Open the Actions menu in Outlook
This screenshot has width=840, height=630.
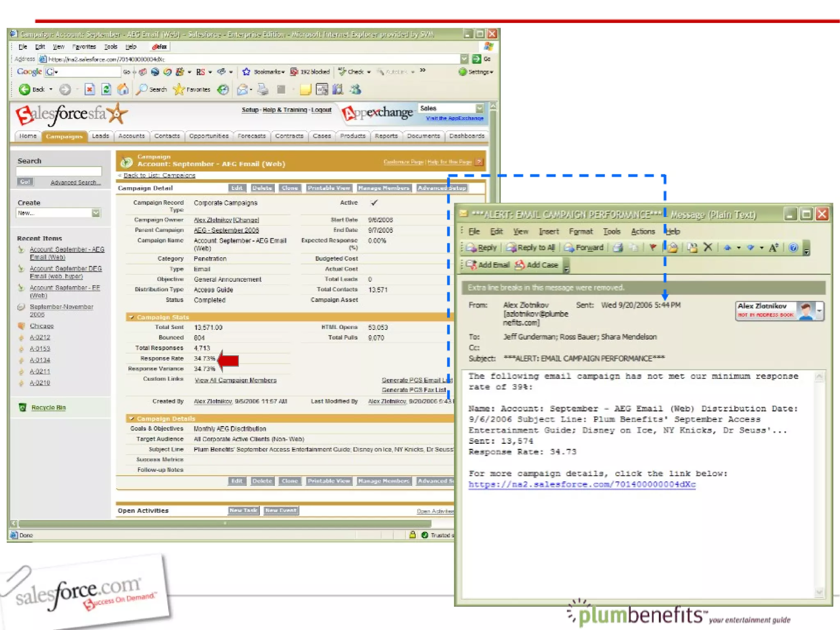point(642,231)
